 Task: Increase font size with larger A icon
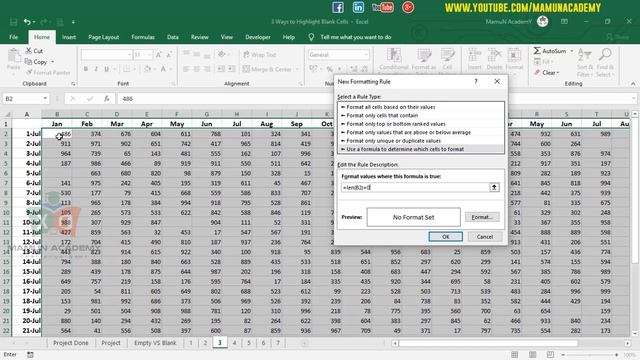[159, 55]
